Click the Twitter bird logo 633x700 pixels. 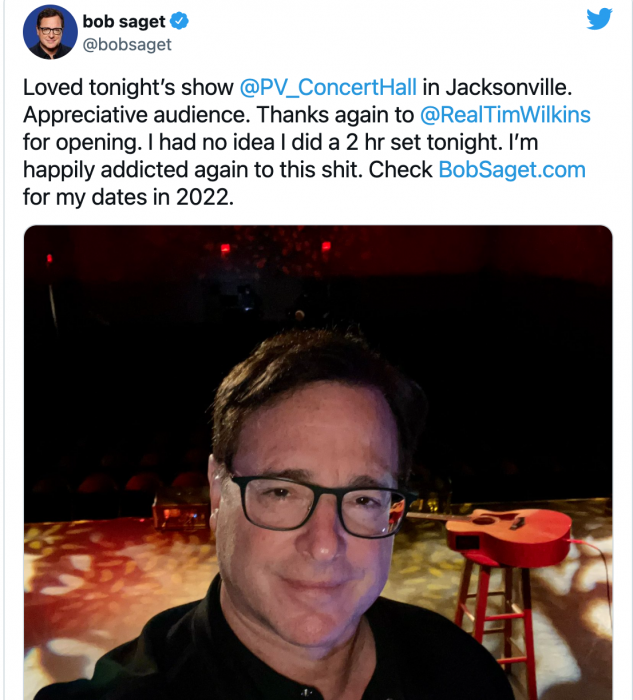tap(599, 18)
